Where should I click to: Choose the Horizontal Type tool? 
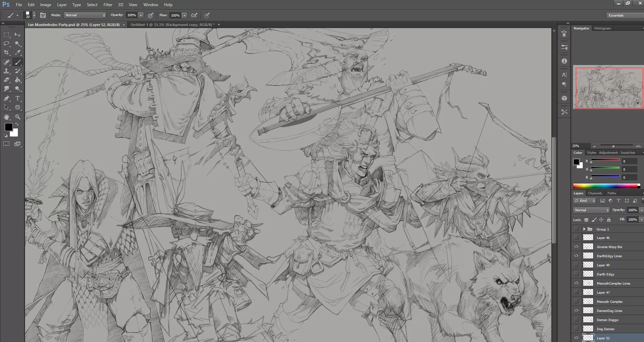pyautogui.click(x=18, y=98)
